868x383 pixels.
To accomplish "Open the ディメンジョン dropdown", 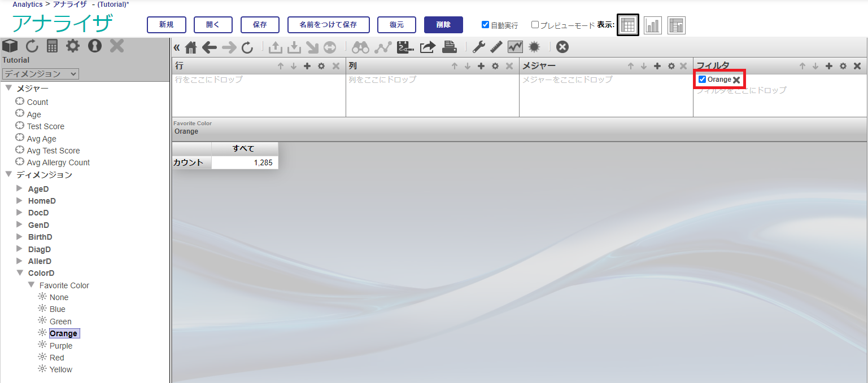I will (x=41, y=74).
